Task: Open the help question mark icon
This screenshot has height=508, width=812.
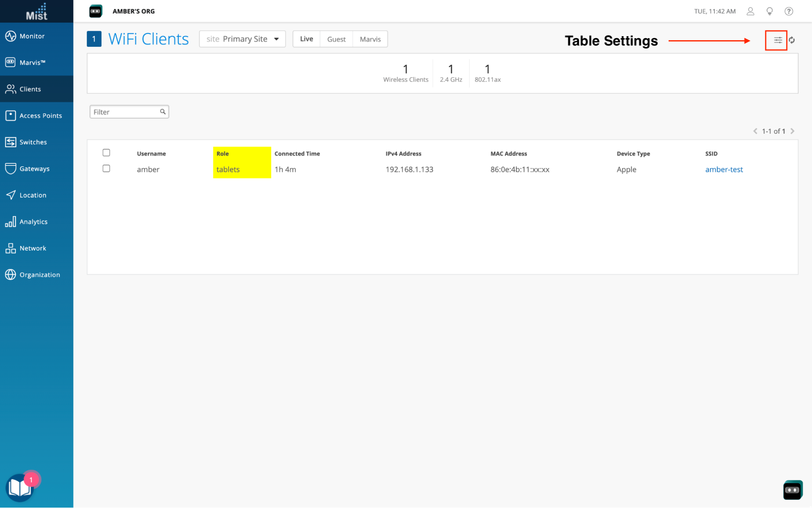Action: (788, 11)
